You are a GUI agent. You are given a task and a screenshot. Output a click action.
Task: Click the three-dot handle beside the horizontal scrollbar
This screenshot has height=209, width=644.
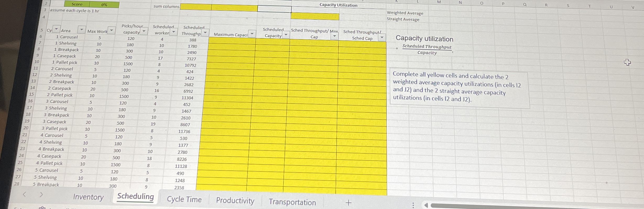click(413, 205)
